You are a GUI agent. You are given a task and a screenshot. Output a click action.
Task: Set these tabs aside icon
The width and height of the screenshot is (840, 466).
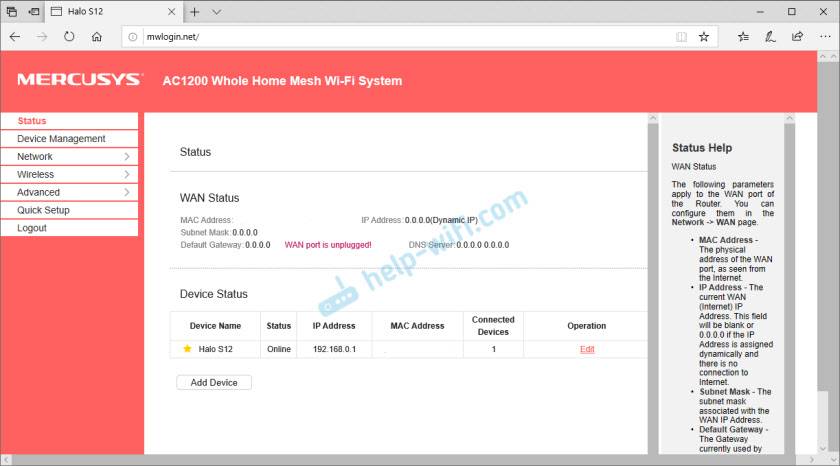pyautogui.click(x=34, y=11)
